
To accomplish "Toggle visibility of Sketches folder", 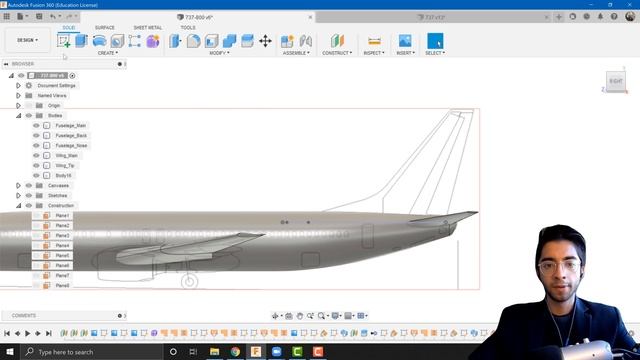I will coord(29,196).
